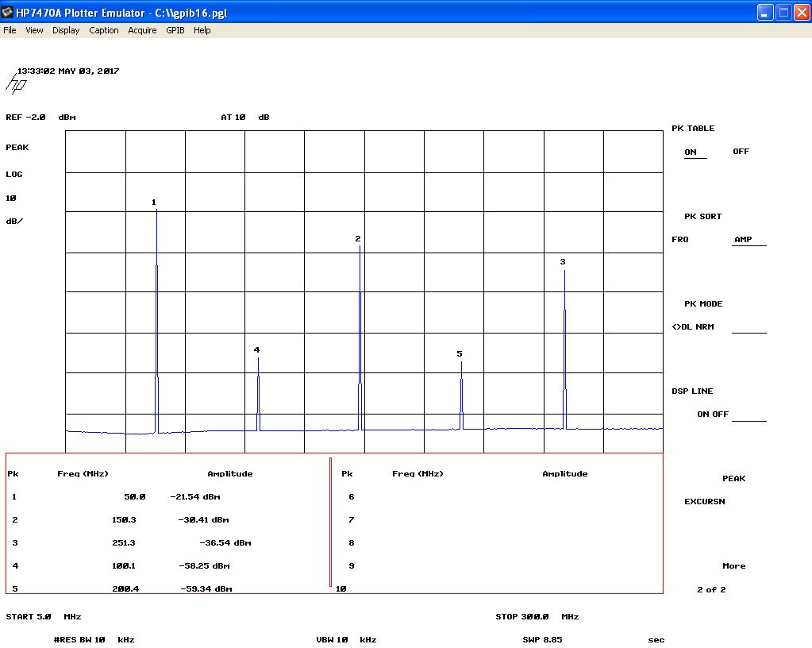Viewport: 812px width, 648px height.
Task: Click the More softkey label
Action: [x=734, y=566]
